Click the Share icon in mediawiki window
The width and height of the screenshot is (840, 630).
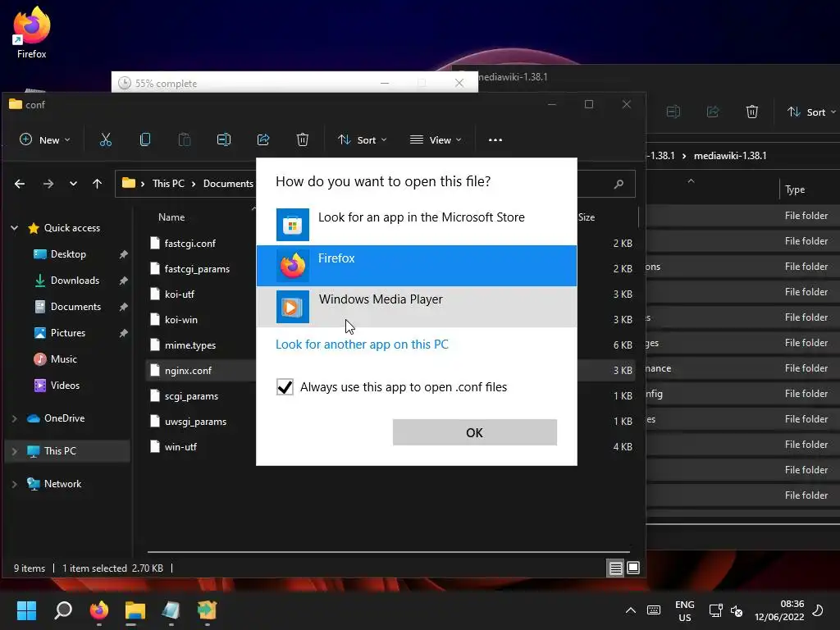[713, 112]
